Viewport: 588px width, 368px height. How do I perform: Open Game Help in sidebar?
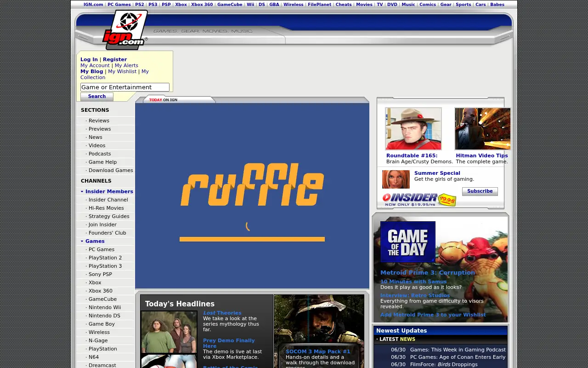click(x=102, y=162)
